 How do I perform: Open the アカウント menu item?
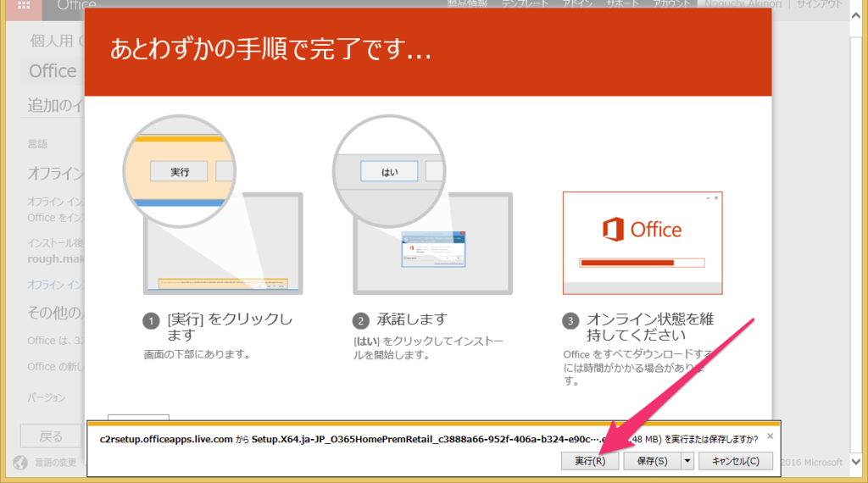pos(671,4)
